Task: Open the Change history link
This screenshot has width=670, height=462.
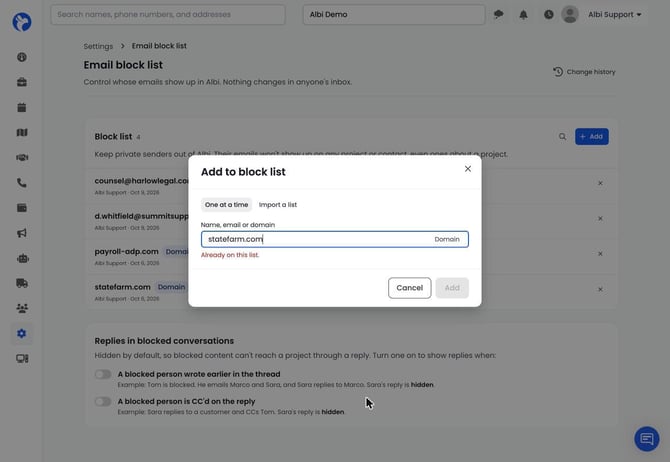Action: click(x=584, y=72)
